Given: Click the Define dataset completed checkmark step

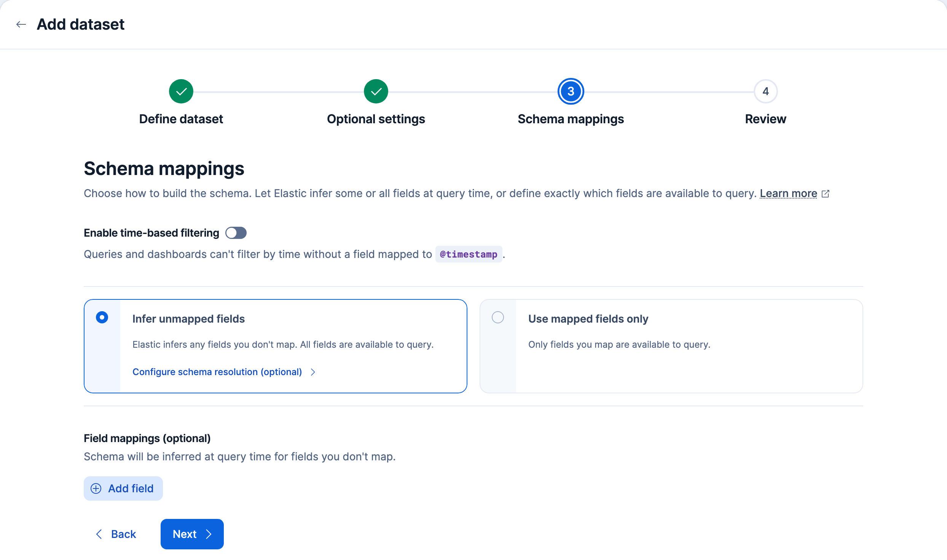Looking at the screenshot, I should [x=181, y=91].
